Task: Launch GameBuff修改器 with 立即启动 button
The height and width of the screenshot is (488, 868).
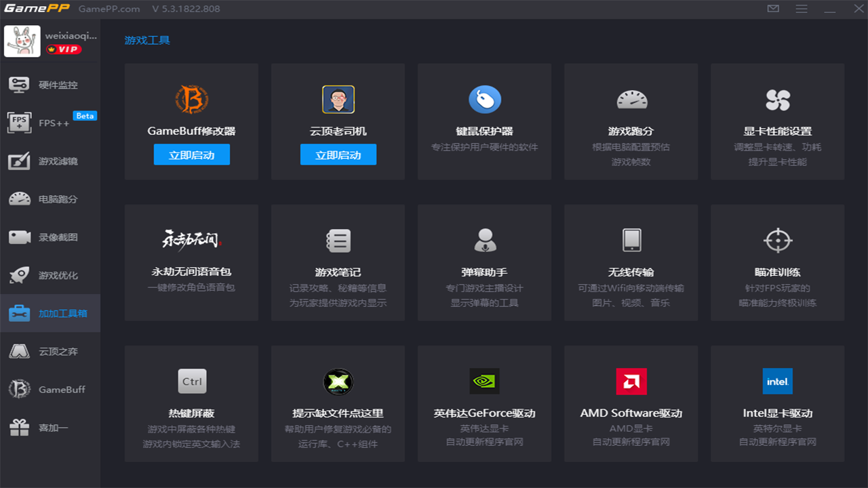Action: click(x=192, y=155)
